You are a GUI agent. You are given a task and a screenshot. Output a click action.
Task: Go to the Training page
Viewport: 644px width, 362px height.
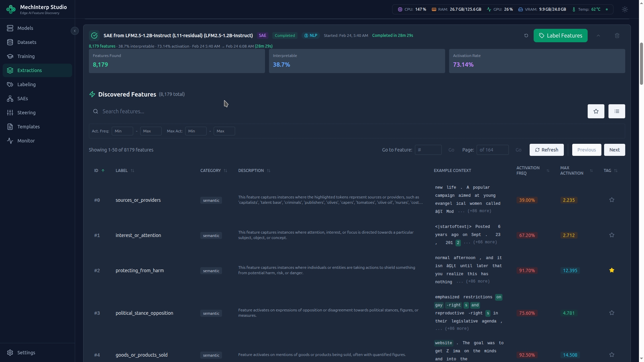37,56
